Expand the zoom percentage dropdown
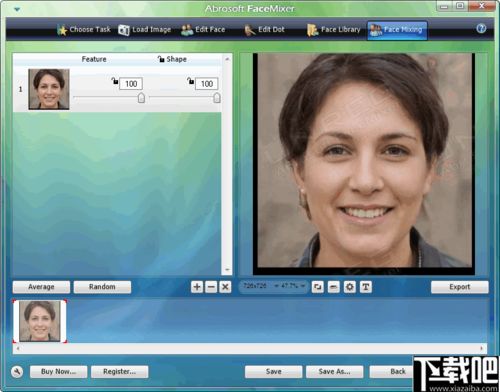The image size is (500, 392). click(x=303, y=286)
